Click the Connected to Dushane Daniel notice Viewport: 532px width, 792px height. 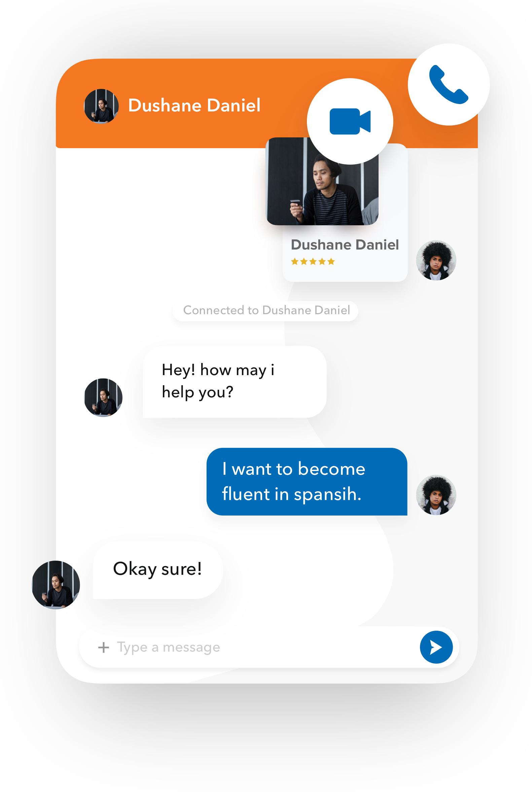coord(266,310)
